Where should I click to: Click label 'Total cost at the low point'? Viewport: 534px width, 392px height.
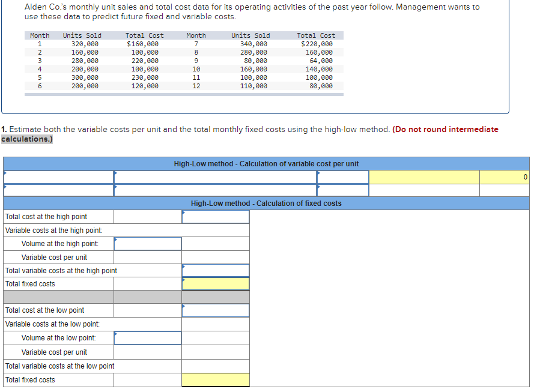pyautogui.click(x=44, y=310)
